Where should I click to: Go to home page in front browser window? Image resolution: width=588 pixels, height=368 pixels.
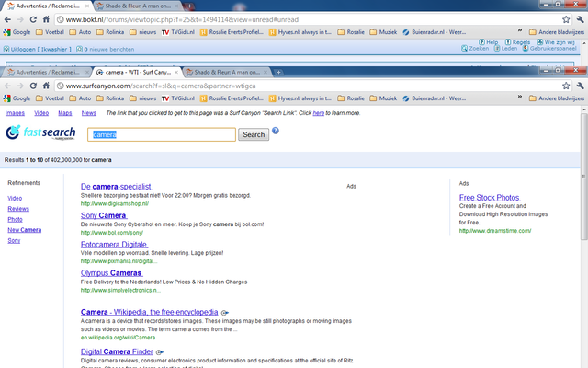click(x=46, y=86)
